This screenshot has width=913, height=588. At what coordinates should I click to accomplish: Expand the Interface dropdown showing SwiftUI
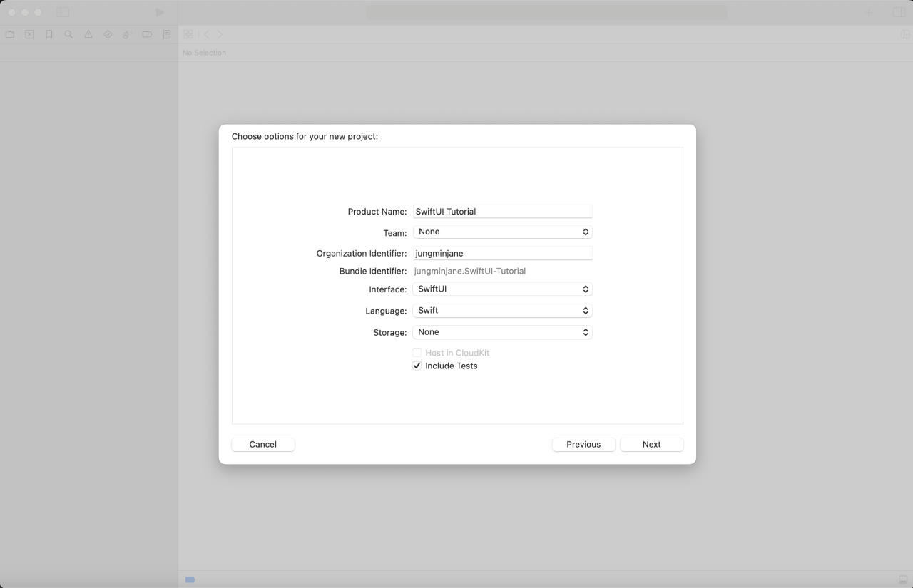tap(502, 289)
